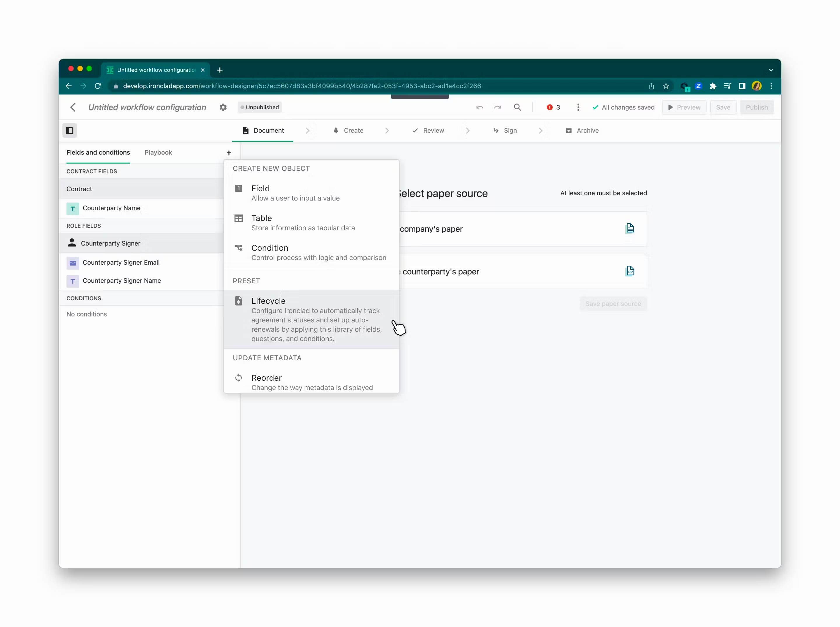Click Save paper source button
Image resolution: width=840 pixels, height=627 pixels.
pos(613,304)
